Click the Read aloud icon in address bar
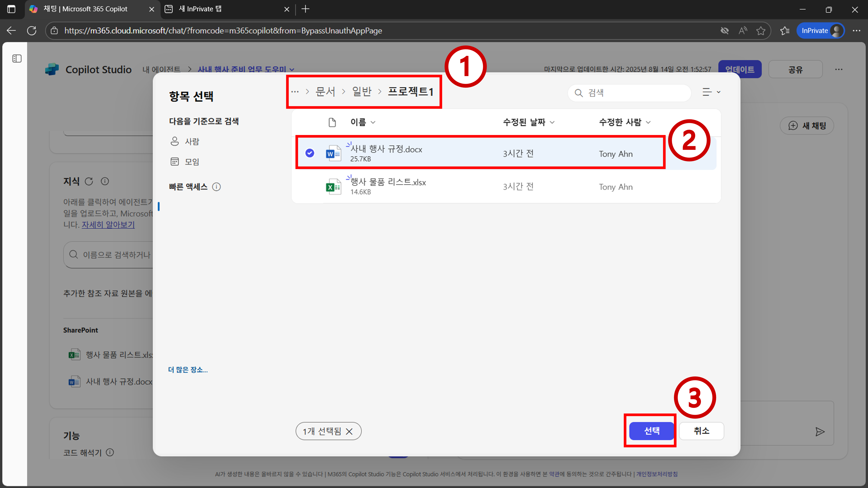 point(743,31)
